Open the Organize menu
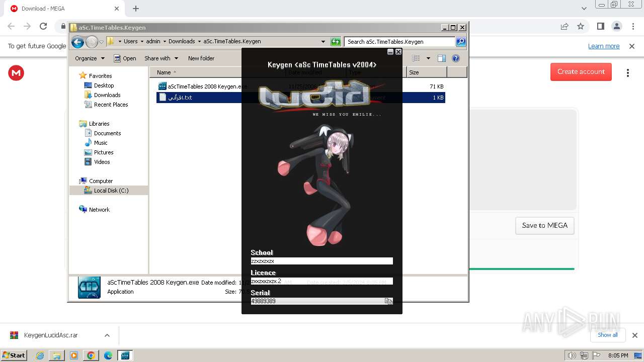 (90, 58)
